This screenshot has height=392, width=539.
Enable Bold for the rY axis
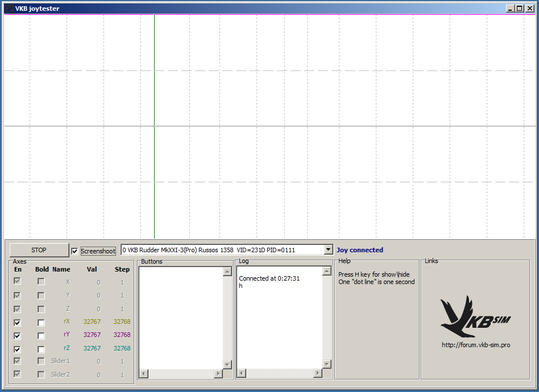click(41, 336)
